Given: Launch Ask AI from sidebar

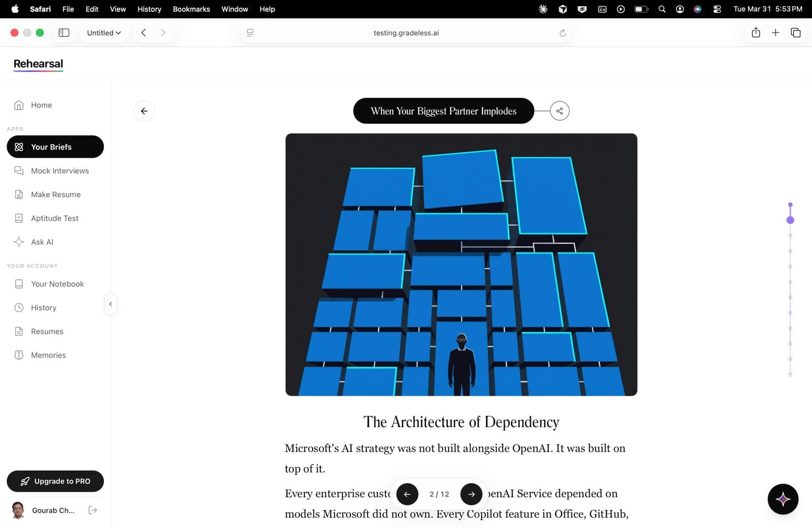Looking at the screenshot, I should point(42,242).
